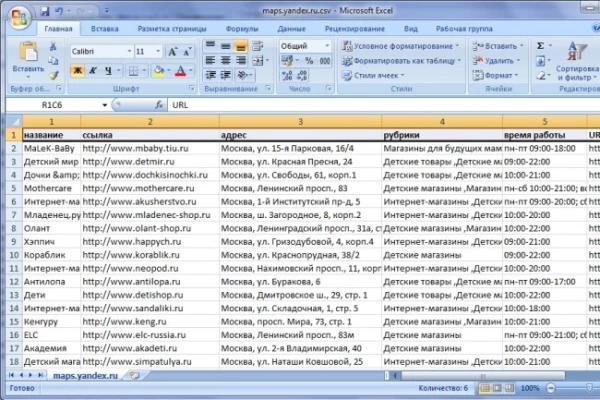Open the Рецензирование ribbon tab
Screen dimensions: 600x400
coord(355,29)
